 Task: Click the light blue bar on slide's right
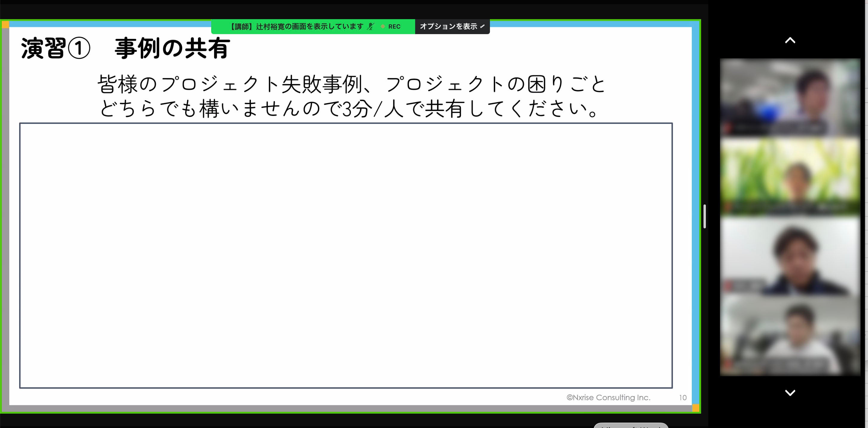click(x=695, y=216)
